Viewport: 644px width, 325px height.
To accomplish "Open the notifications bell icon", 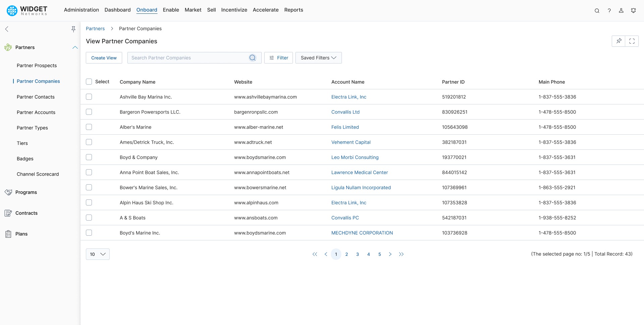I will (633, 10).
